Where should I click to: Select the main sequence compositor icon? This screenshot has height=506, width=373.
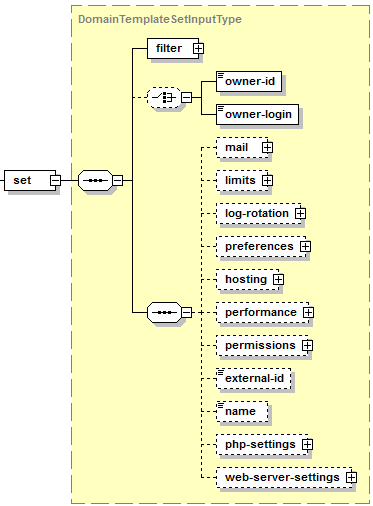coord(95,181)
